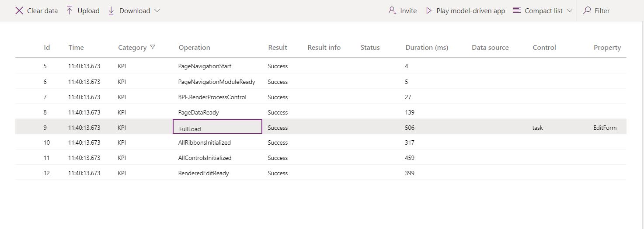
Task: Sort by the Duration (ms) column header
Action: click(426, 48)
